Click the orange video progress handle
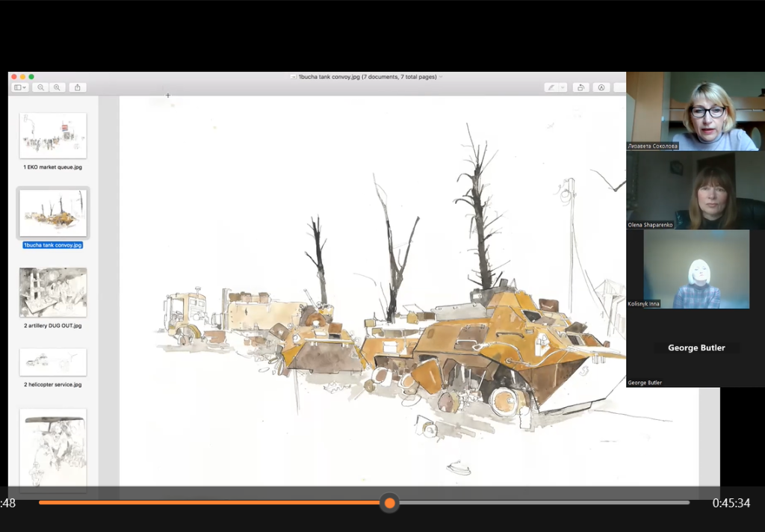Screen dimensions: 765x532 coord(389,503)
